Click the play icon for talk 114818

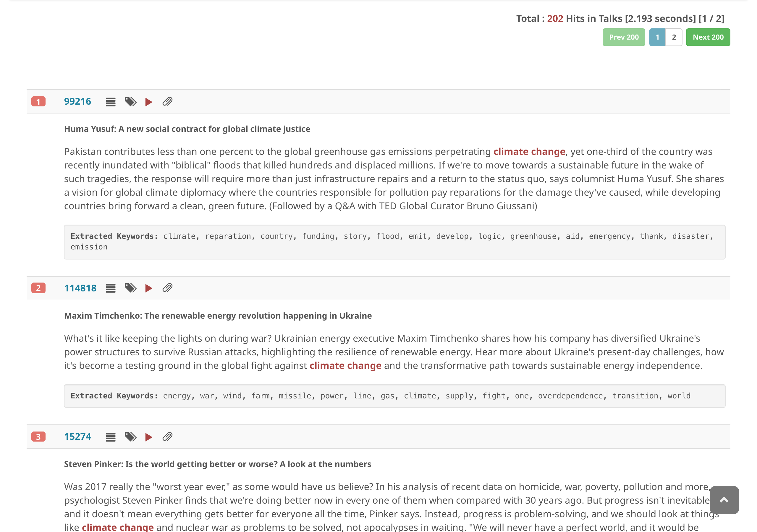coord(149,288)
